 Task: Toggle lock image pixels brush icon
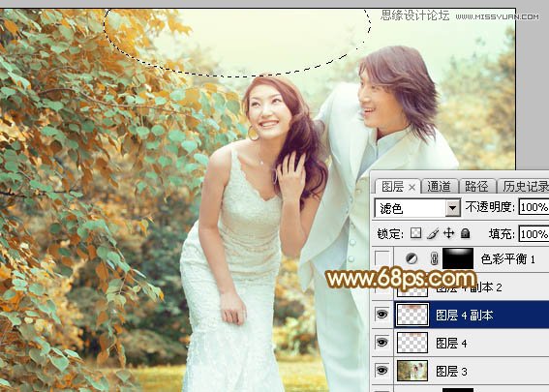(x=433, y=233)
